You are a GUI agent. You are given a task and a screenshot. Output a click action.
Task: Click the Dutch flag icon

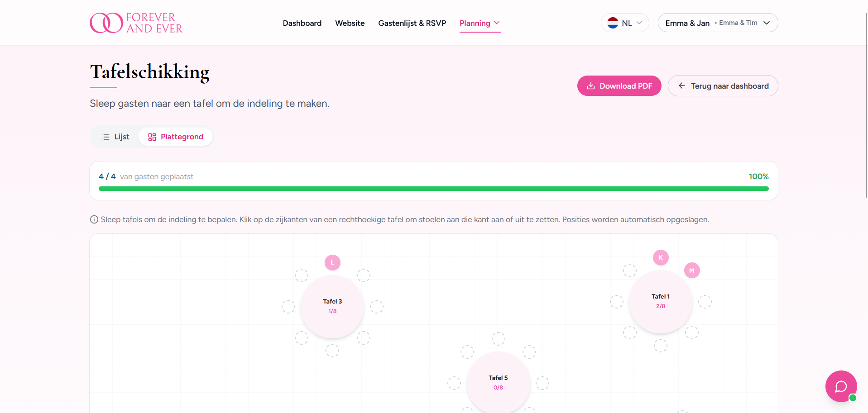(x=613, y=23)
